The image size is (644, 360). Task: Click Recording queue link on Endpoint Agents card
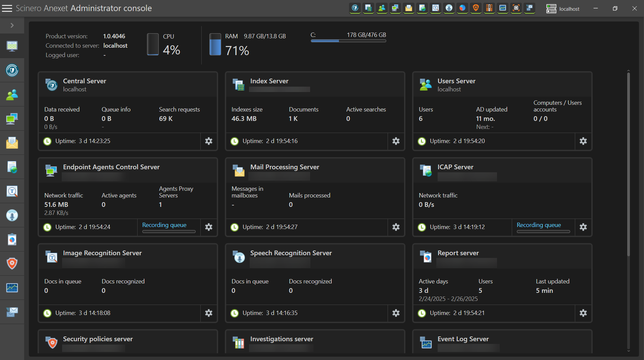point(164,225)
